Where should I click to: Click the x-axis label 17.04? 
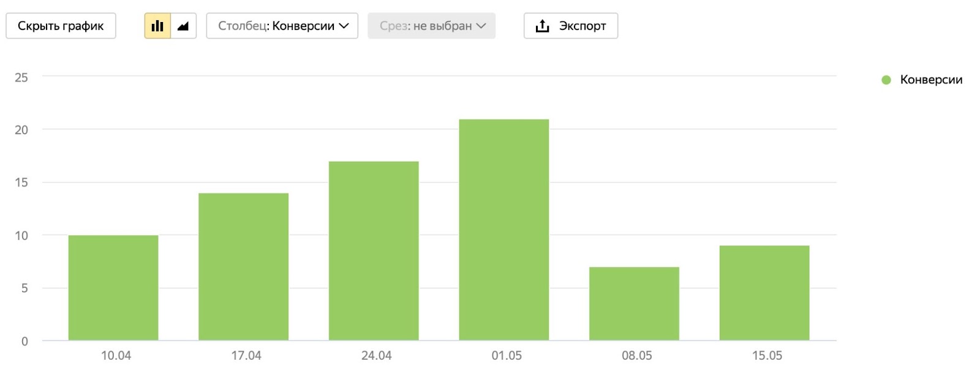pos(246,356)
